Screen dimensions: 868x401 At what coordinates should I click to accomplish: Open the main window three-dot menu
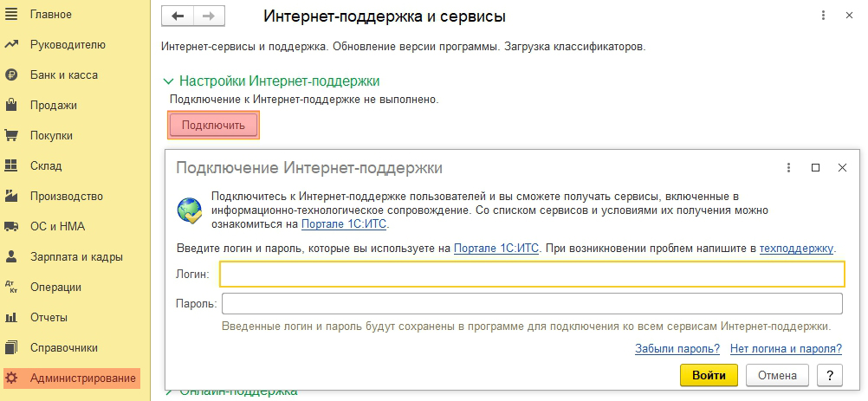coord(824,16)
